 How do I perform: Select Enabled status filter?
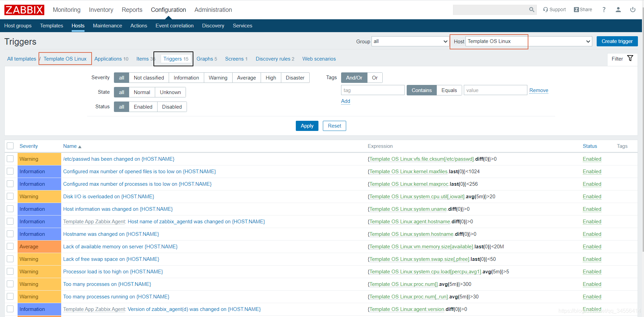pyautogui.click(x=143, y=107)
